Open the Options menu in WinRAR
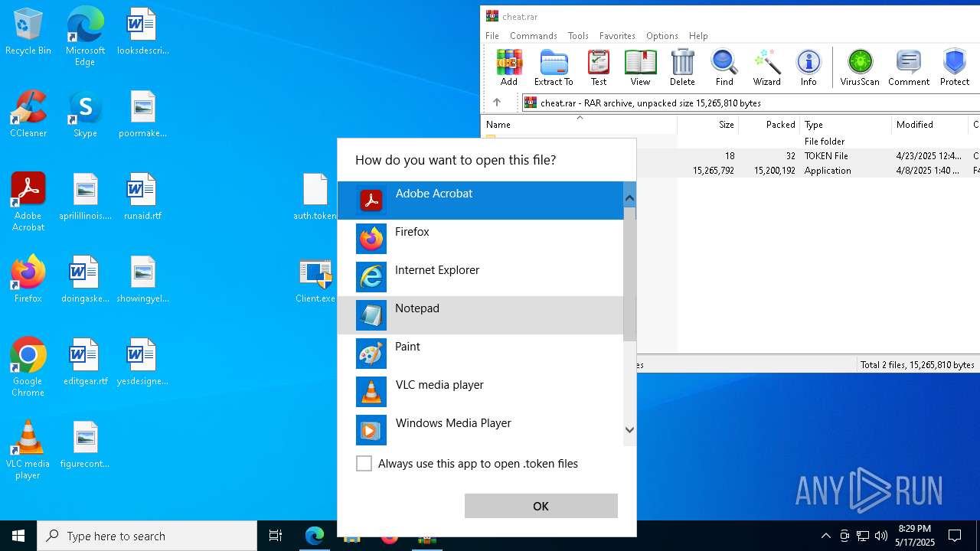 pyautogui.click(x=662, y=36)
